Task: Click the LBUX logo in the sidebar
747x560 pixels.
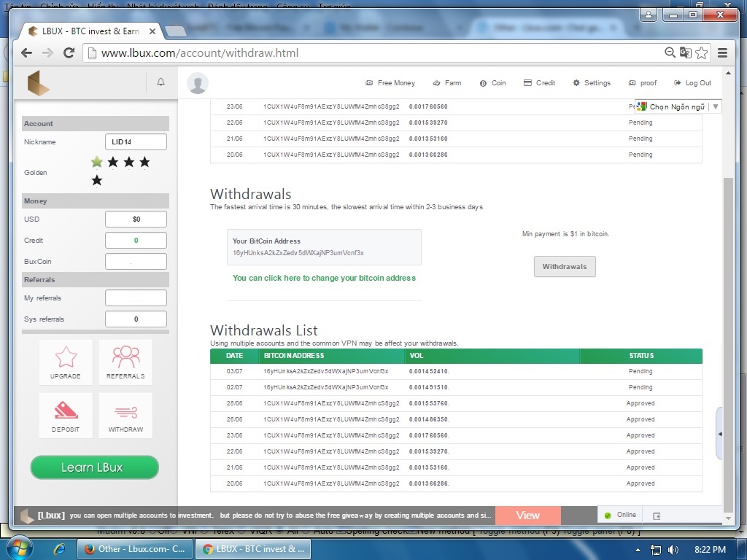Action: [39, 83]
